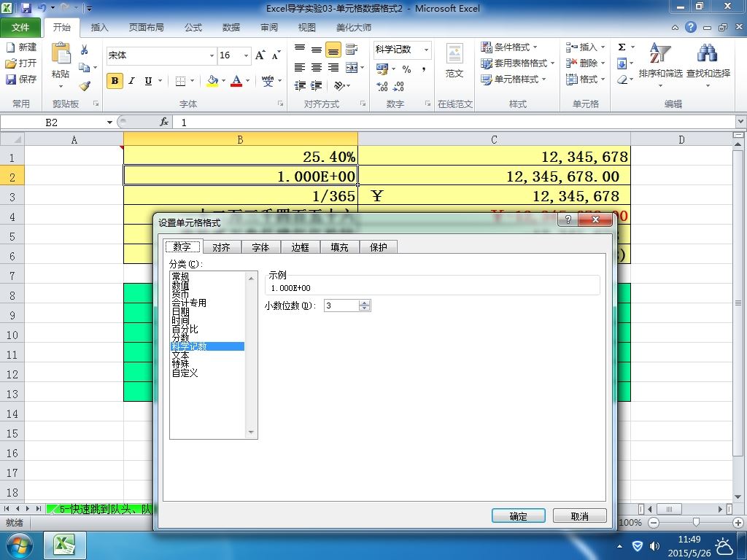
Task: Toggle Italic formatting button
Action: (x=131, y=81)
